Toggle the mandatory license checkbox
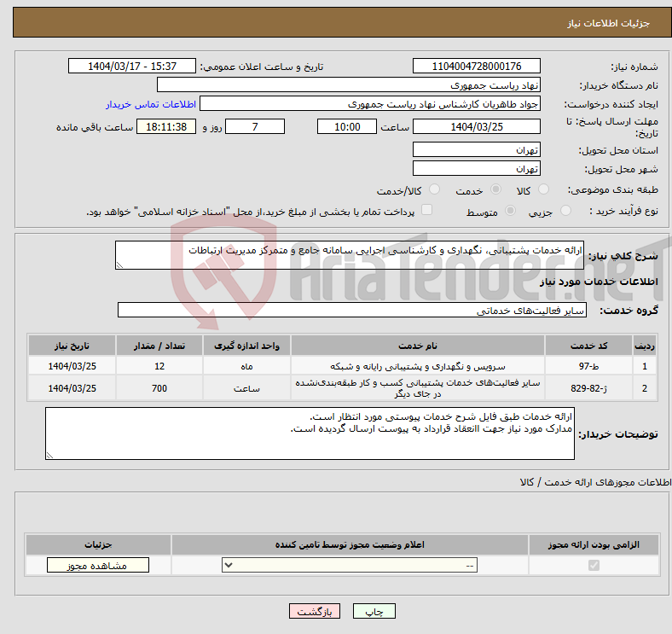The image size is (672, 634). 594,566
